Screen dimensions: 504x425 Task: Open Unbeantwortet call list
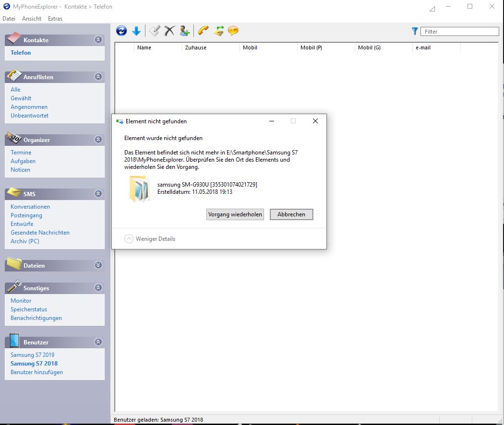(x=30, y=116)
